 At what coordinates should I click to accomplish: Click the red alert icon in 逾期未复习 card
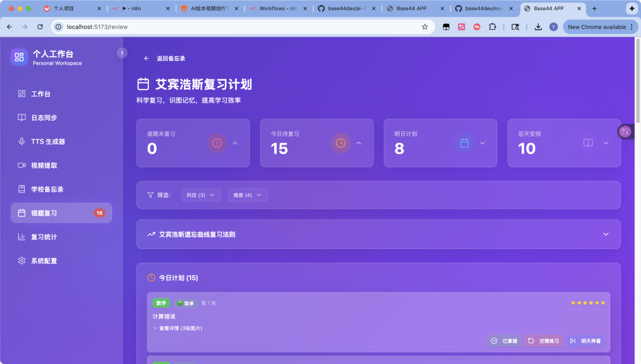pos(217,143)
